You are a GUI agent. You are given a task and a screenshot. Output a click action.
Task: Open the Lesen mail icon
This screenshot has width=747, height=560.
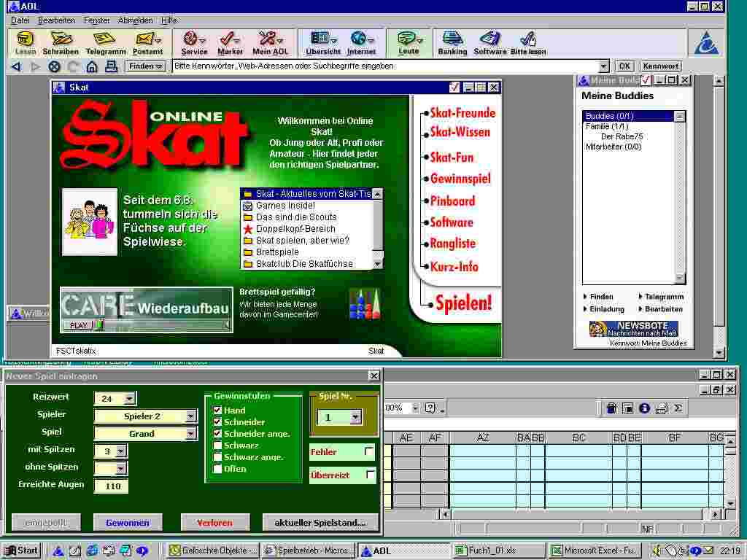click(x=25, y=43)
